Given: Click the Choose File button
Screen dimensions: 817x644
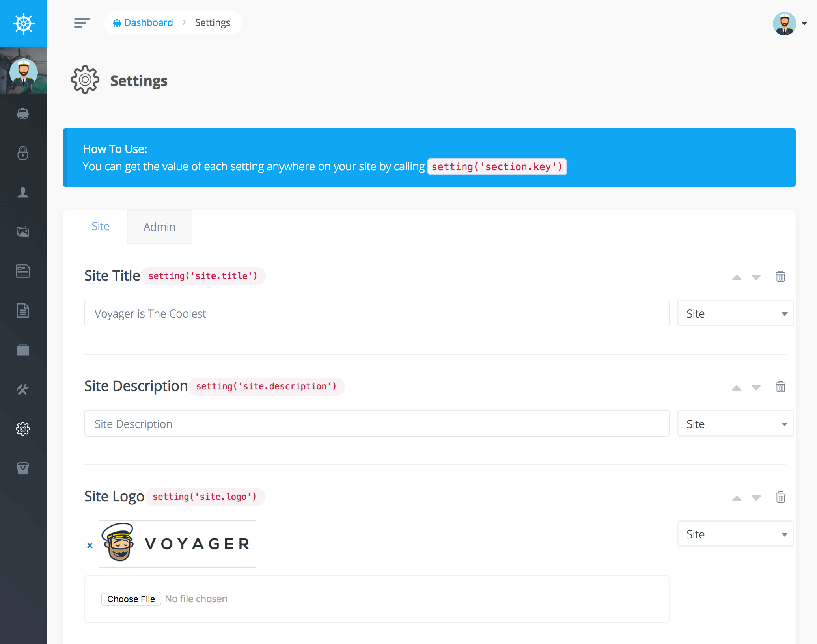Looking at the screenshot, I should click(131, 599).
